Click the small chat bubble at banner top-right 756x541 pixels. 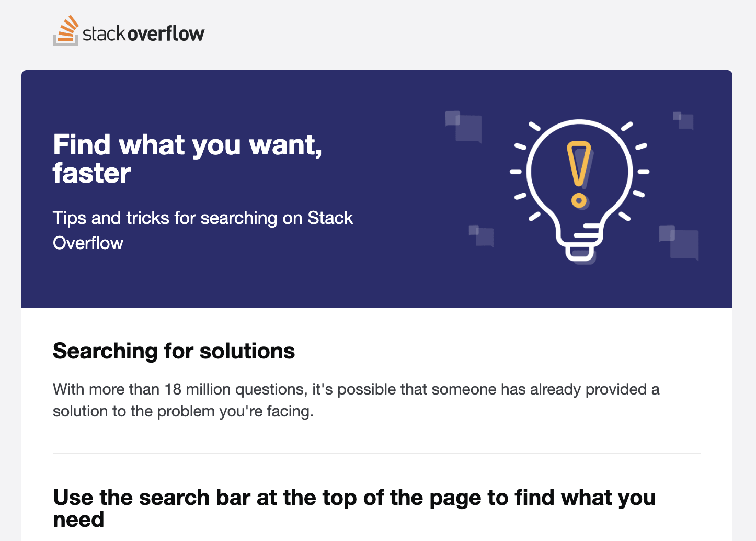(683, 120)
